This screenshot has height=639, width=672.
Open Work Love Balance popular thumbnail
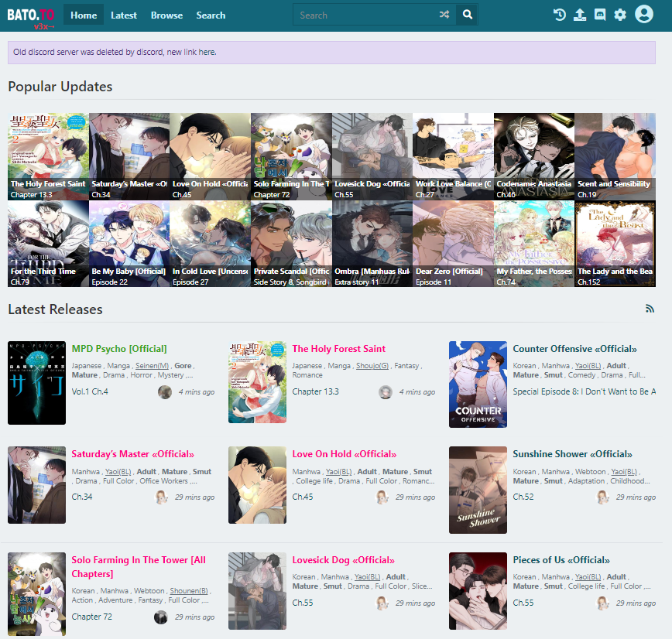453,156
